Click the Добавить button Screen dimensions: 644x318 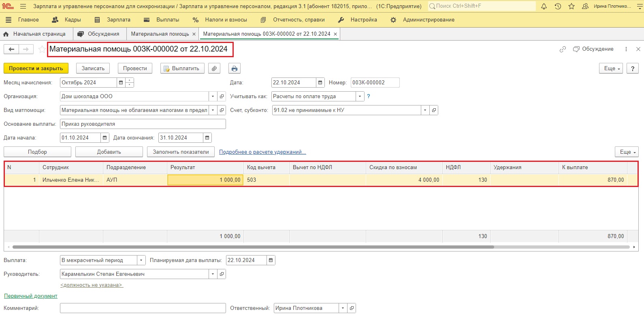click(x=109, y=152)
